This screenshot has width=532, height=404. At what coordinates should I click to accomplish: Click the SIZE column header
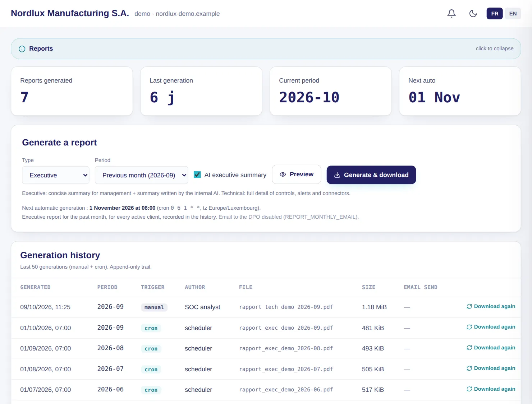368,287
